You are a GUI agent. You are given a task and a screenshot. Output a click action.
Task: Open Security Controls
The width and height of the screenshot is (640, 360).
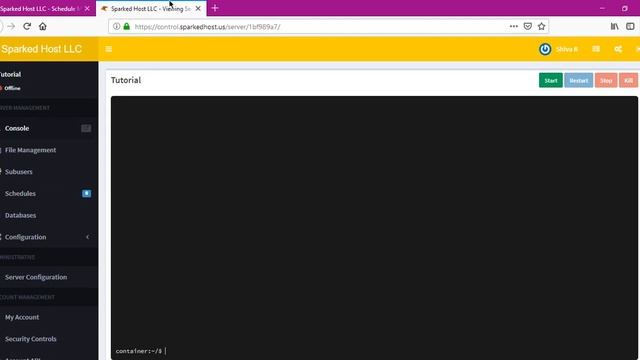pyautogui.click(x=48, y=339)
